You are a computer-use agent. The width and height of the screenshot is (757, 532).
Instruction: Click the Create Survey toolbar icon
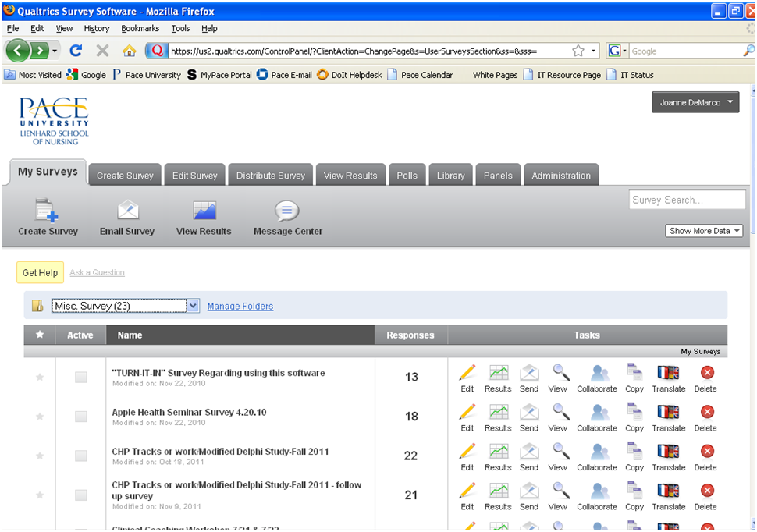[x=48, y=211]
